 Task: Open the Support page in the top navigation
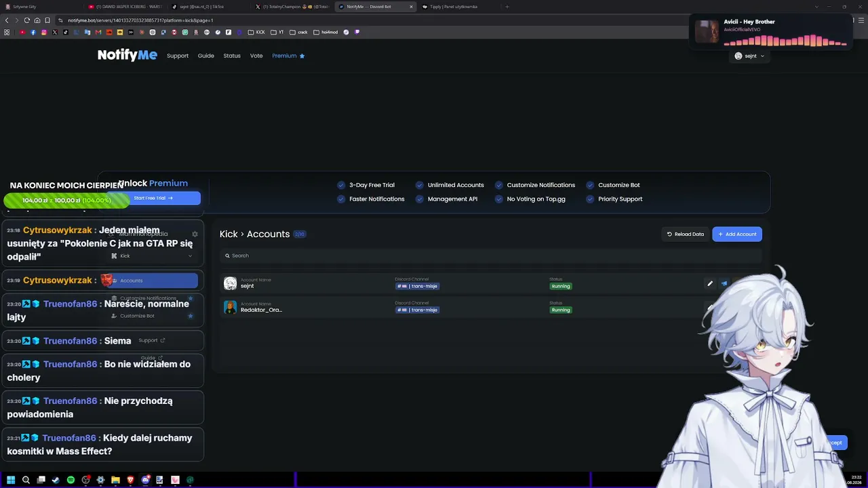click(178, 56)
